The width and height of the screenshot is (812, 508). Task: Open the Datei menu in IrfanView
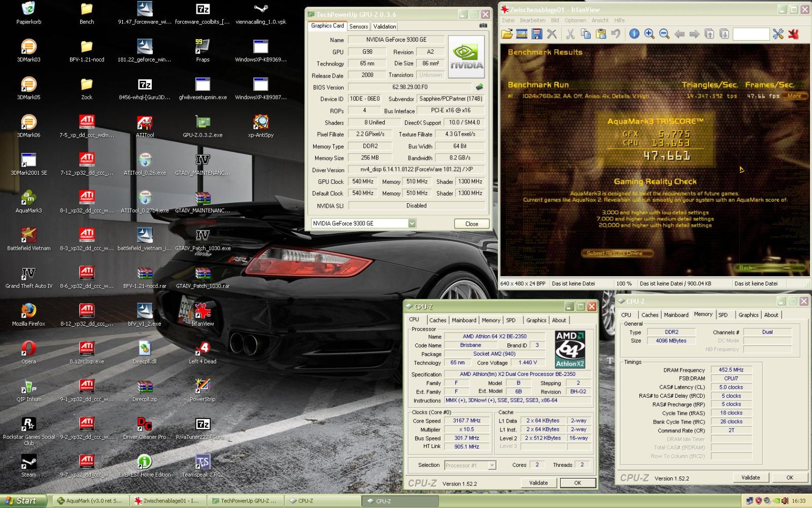tap(508, 20)
